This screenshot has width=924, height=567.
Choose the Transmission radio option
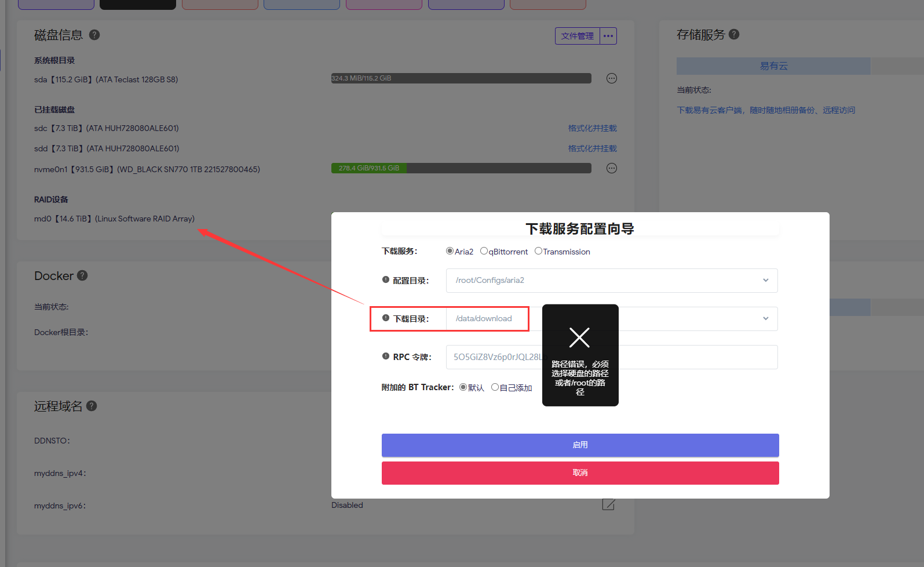pyautogui.click(x=538, y=251)
